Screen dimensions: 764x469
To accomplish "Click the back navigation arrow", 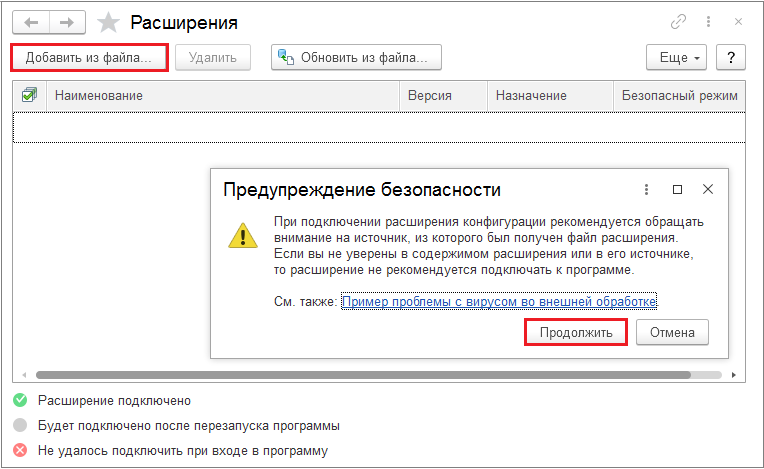I will (x=31, y=21).
